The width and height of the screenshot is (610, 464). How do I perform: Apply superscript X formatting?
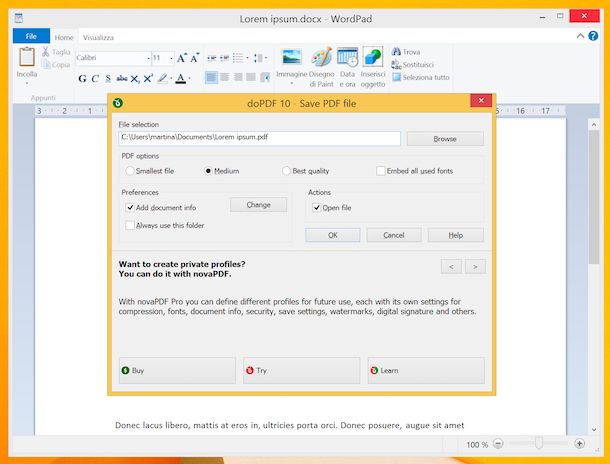tap(148, 79)
